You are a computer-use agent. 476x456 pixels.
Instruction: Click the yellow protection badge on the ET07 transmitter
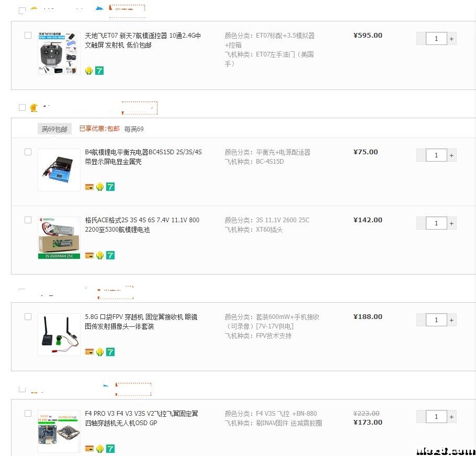(x=89, y=71)
